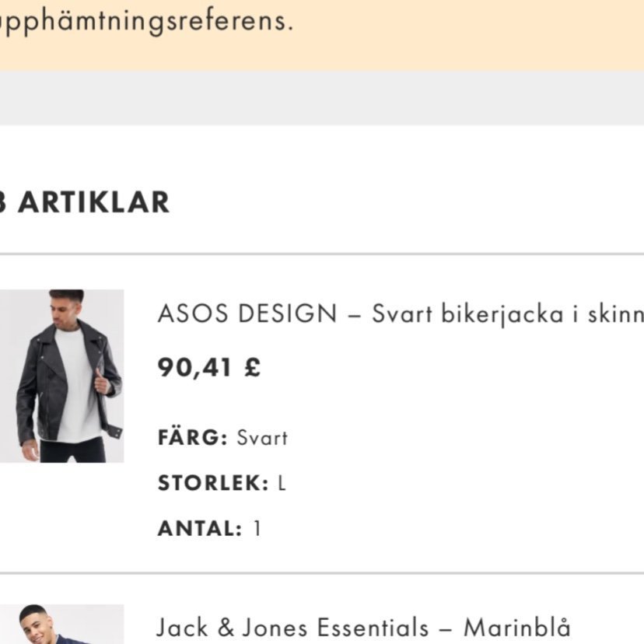
Task: Click the orange notification banner background
Action: pyautogui.click(x=467, y=39)
